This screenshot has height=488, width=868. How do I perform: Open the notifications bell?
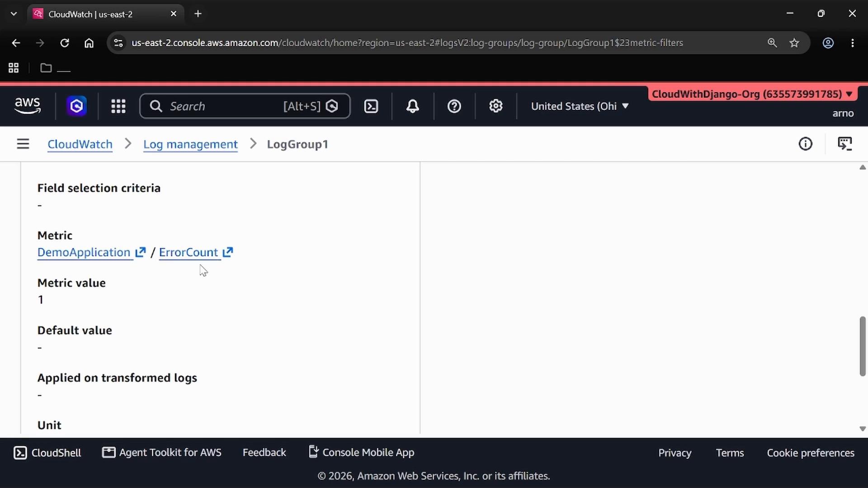coord(412,106)
